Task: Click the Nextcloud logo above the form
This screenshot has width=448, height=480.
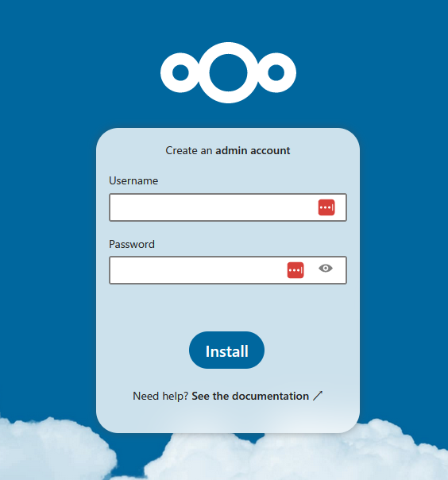Action: (x=228, y=72)
